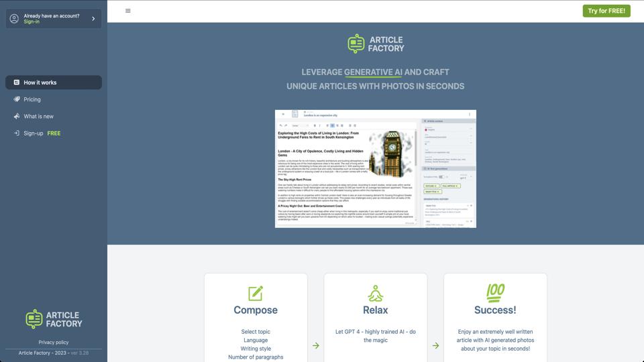Open Sign-up FREE menu item
This screenshot has height=362, width=644.
click(x=42, y=133)
